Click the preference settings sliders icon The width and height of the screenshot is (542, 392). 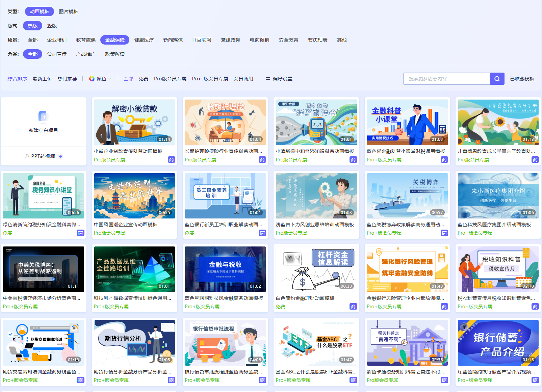click(268, 79)
